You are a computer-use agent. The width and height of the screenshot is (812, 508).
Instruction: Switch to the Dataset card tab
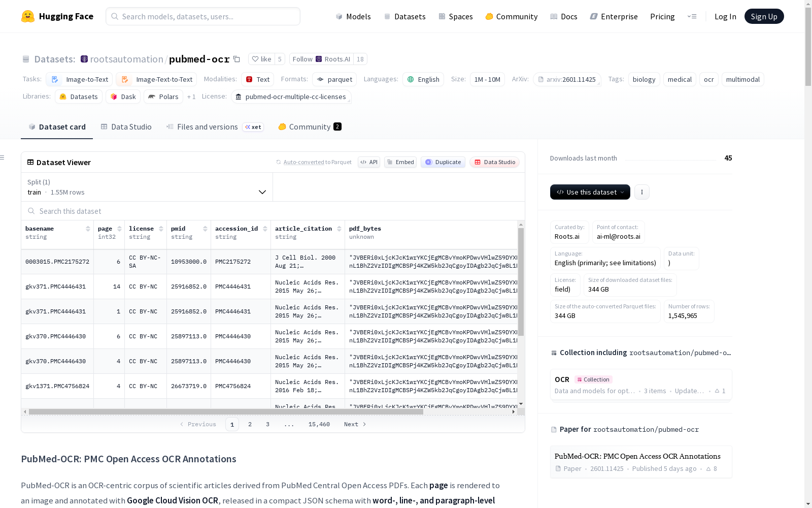57,127
